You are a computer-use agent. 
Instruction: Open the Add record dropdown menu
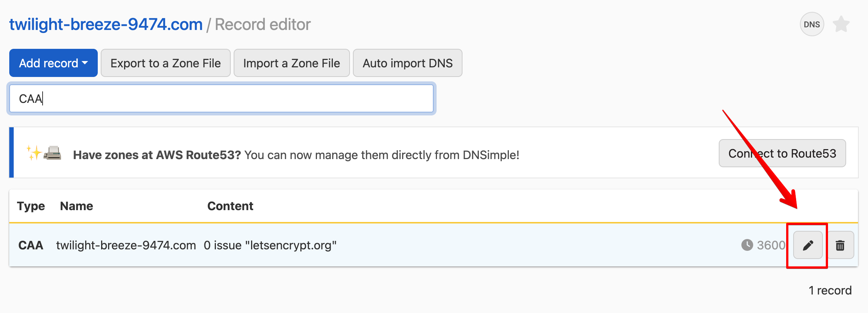[53, 63]
